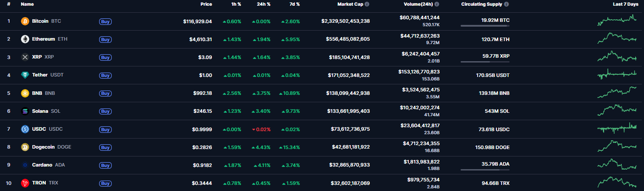This screenshot has height=191, width=644.
Task: Click Bitcoin price $116,929.04
Action: point(197,21)
